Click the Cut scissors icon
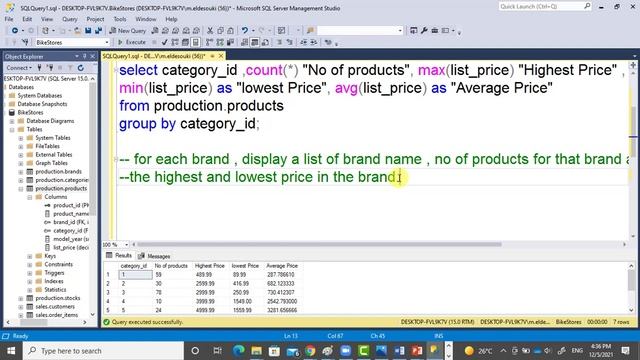Image resolution: width=640 pixels, height=360 pixels. 210,31
